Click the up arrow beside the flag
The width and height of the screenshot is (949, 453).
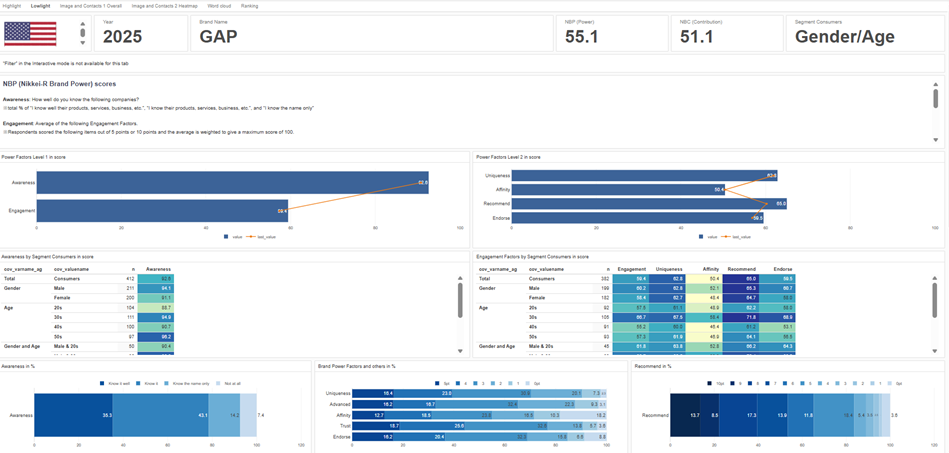pos(82,25)
